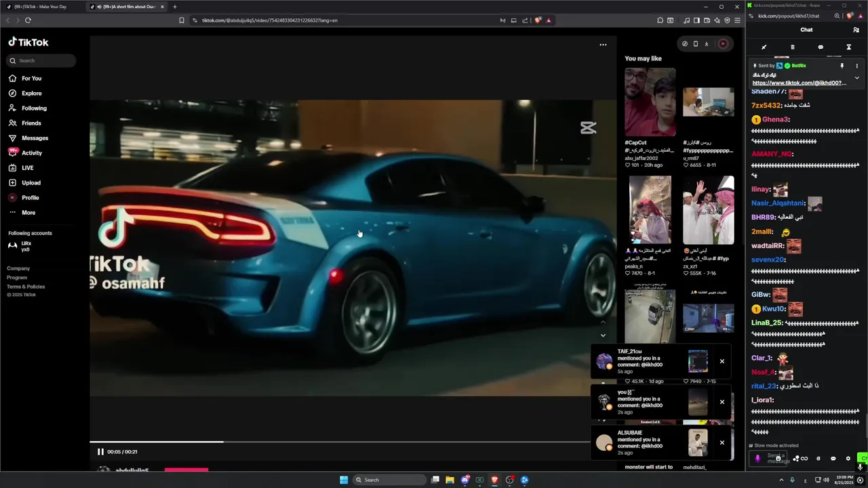The width and height of the screenshot is (868, 488).
Task: Pause the TikTok video playback
Action: click(x=100, y=451)
